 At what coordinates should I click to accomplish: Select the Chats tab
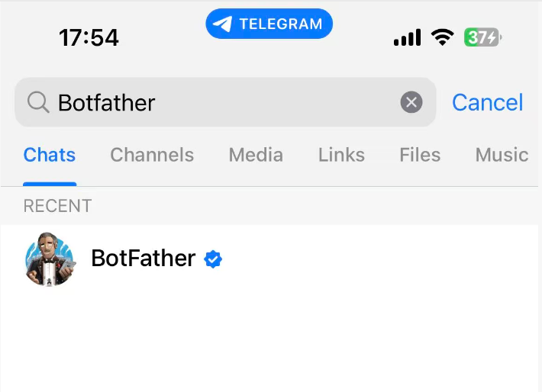tap(50, 156)
